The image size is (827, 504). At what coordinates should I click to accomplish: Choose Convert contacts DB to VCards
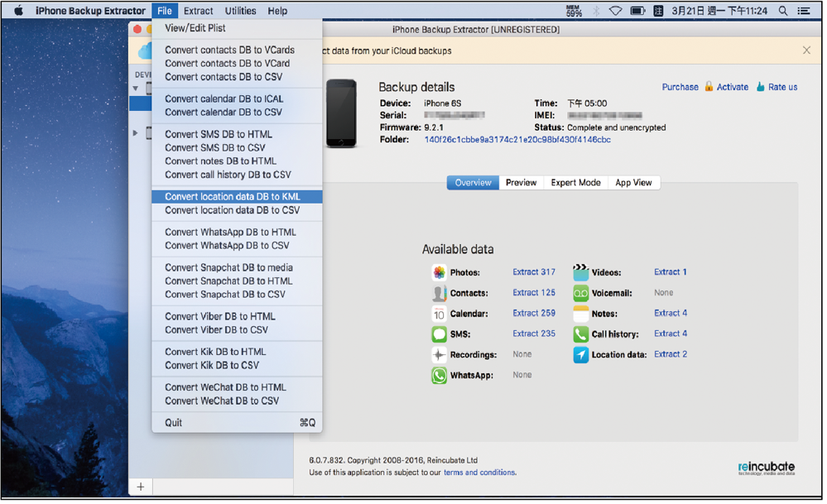click(x=237, y=50)
